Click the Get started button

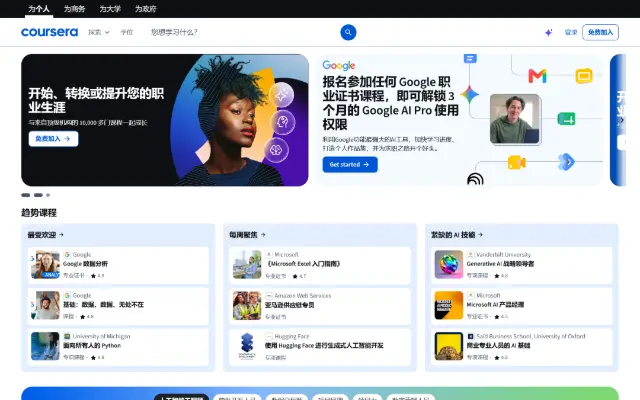point(350,164)
